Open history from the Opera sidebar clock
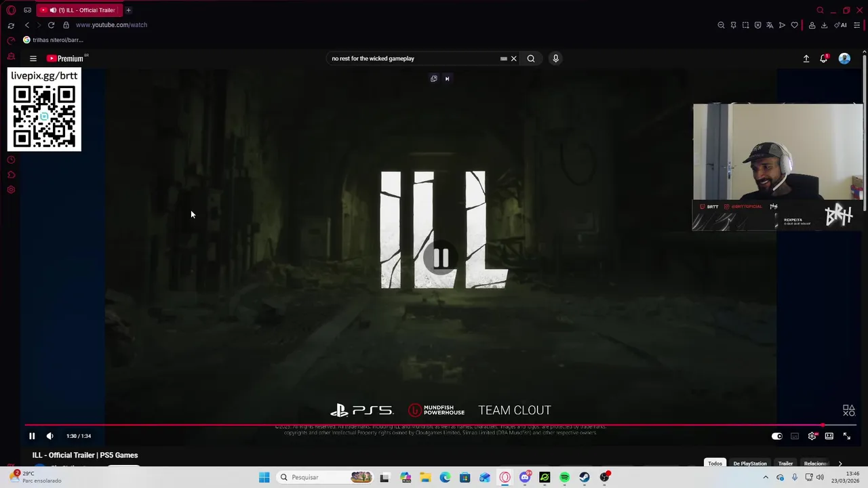Viewport: 868px width, 488px height. (x=11, y=160)
